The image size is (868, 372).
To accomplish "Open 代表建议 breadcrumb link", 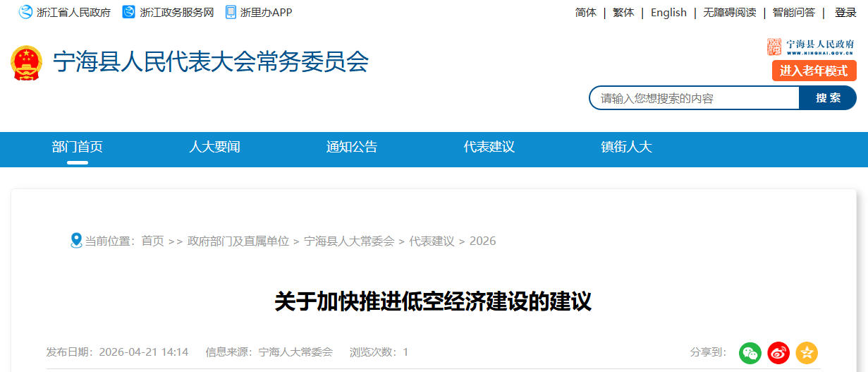I will [432, 241].
